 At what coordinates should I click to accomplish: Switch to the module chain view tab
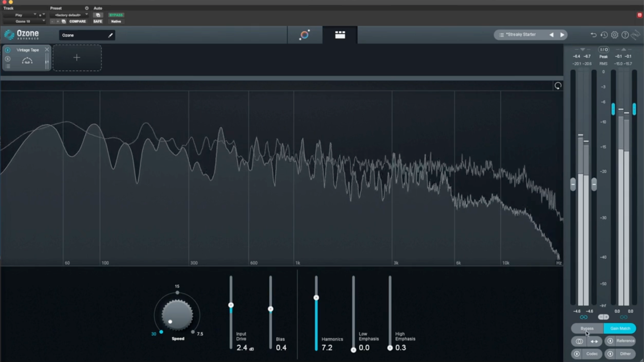tap(340, 35)
